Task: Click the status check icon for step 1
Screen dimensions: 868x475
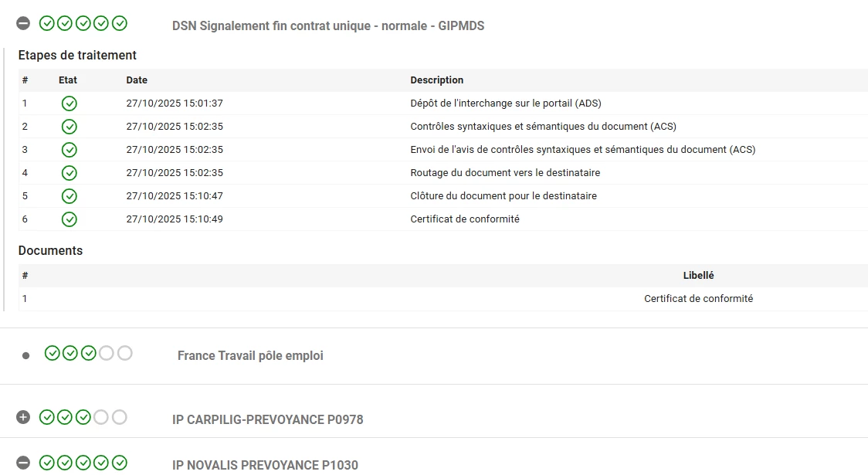Action: [70, 103]
